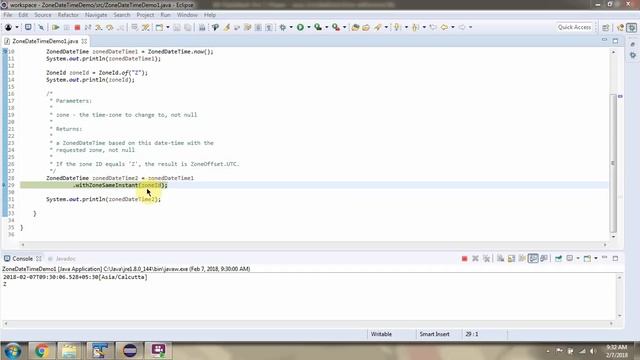Viewport: 640px width, 360px height.
Task: Click the Resume debug button in toolbar
Action: [x=56, y=27]
